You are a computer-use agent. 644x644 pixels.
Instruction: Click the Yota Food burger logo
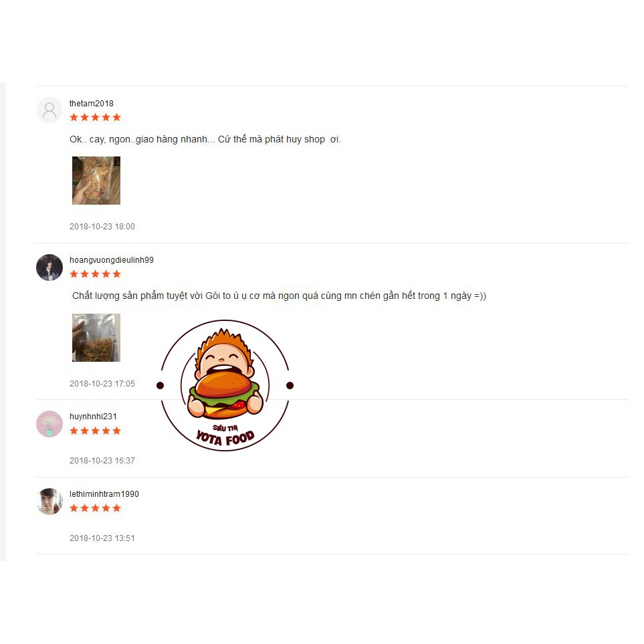225,385
